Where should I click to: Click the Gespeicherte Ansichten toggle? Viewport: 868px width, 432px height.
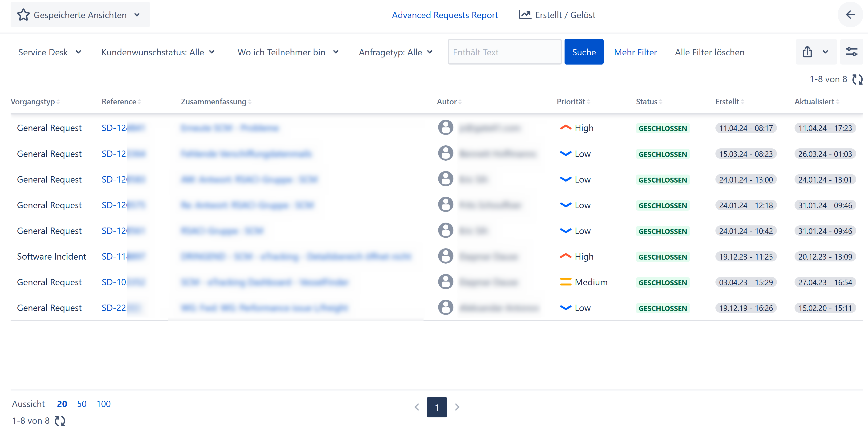click(81, 14)
